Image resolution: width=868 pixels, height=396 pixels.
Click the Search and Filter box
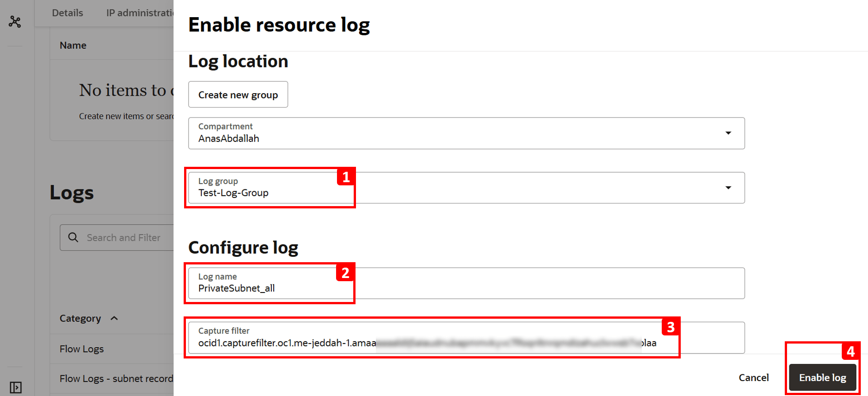[x=117, y=237]
